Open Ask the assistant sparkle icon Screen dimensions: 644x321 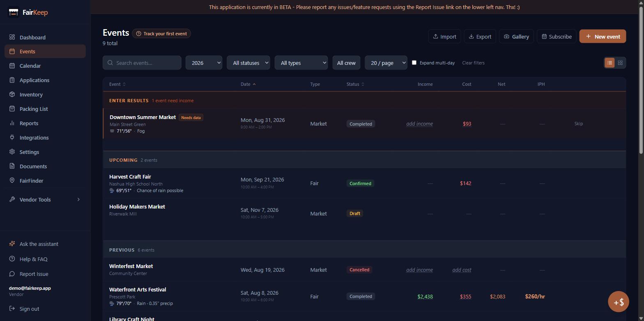pyautogui.click(x=12, y=244)
